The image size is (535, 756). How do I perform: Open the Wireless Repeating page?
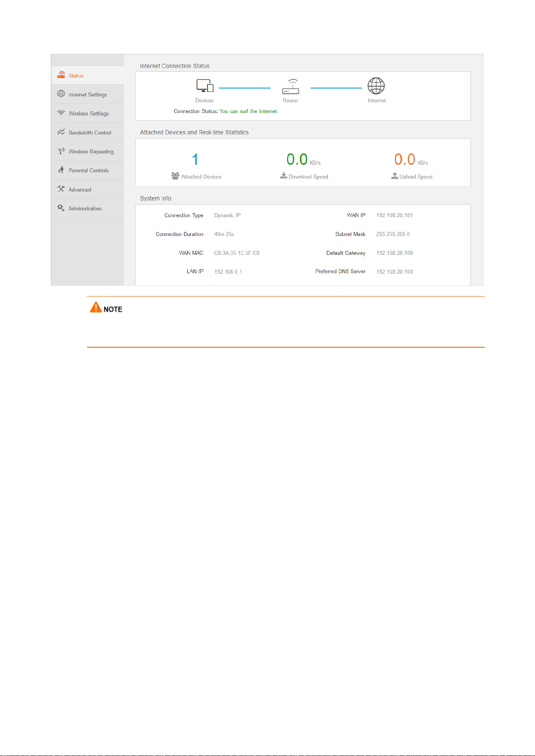pyautogui.click(x=88, y=151)
